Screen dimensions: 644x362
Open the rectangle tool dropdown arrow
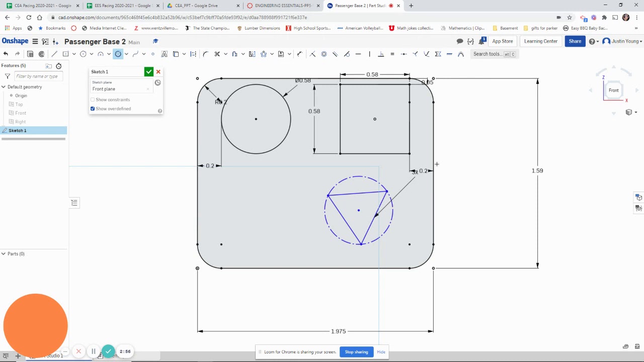74,54
